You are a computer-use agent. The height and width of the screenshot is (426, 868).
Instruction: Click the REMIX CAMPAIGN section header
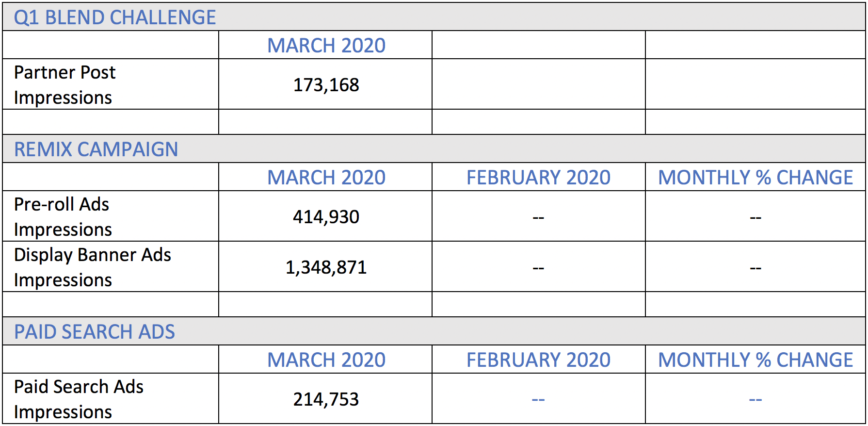[96, 149]
